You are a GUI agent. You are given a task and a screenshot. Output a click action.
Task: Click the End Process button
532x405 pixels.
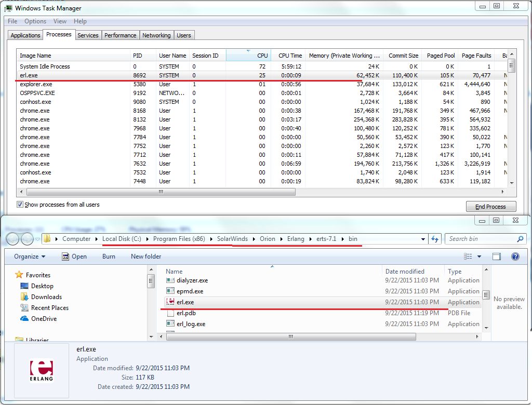tap(490, 207)
